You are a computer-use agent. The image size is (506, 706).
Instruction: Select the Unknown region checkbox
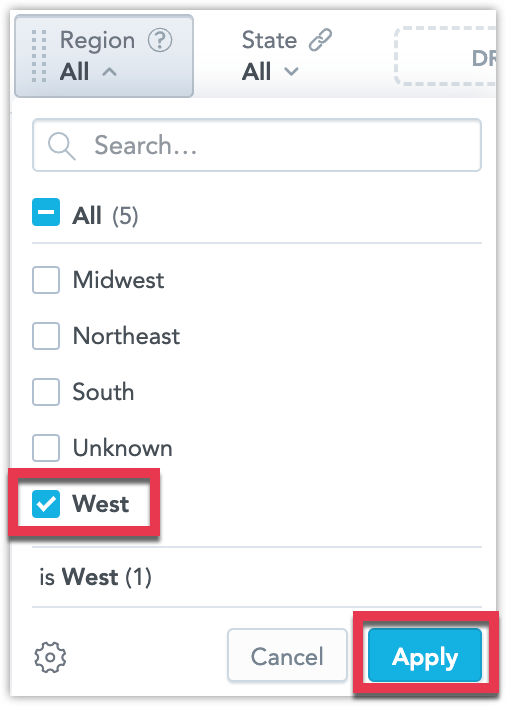click(x=46, y=448)
